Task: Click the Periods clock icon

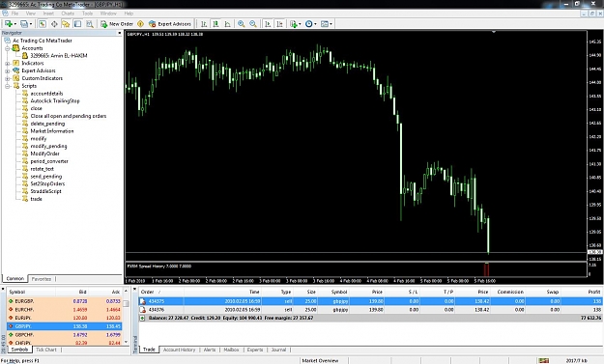Action: 309,24
